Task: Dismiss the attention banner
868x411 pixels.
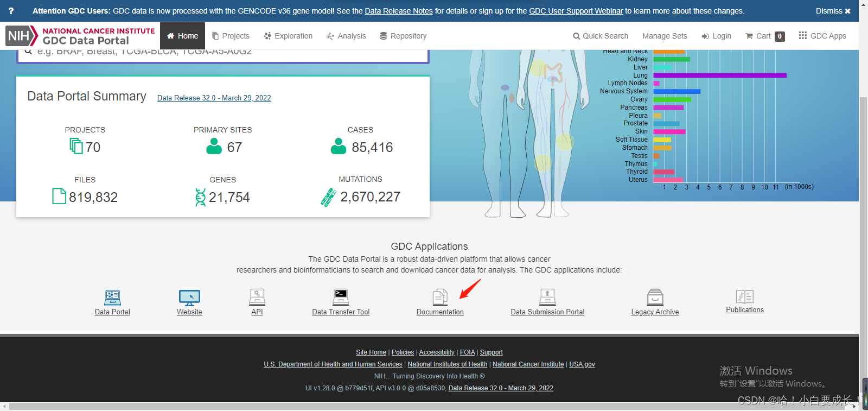Action: tap(833, 11)
